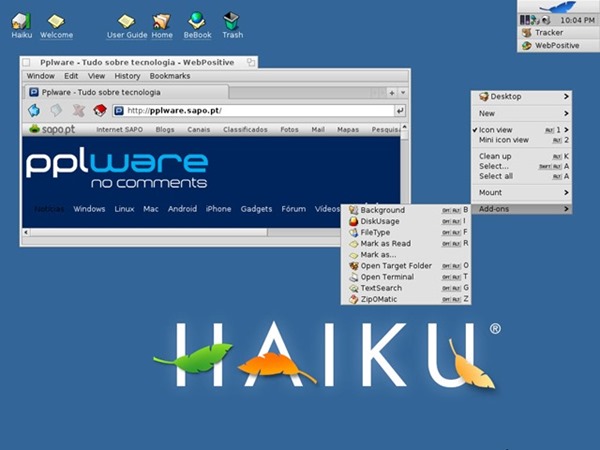600x450 pixels.
Task: Click the Canais link
Action: [x=199, y=130]
